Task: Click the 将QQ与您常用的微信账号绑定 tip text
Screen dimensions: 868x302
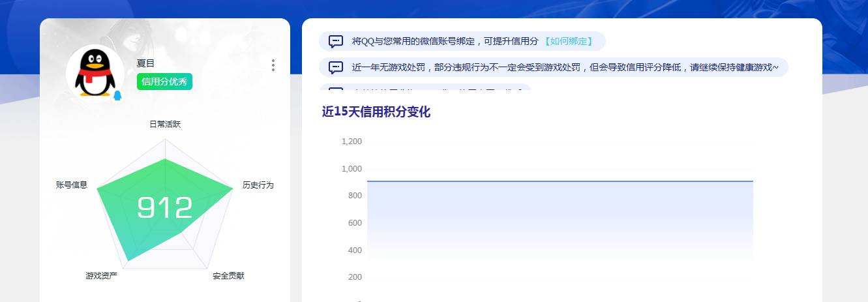Action: 445,41
